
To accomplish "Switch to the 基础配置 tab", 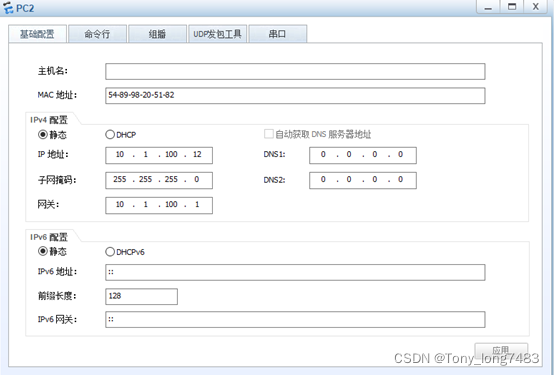I will 37,34.
